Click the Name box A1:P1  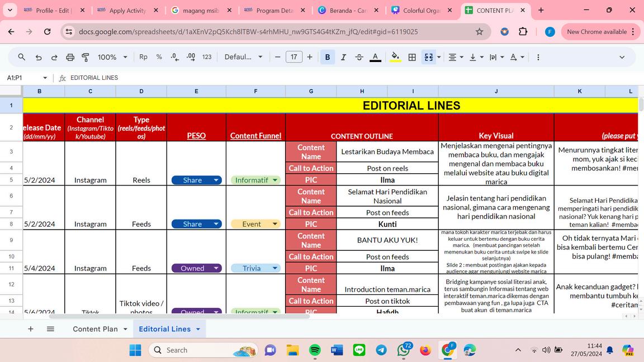point(22,78)
